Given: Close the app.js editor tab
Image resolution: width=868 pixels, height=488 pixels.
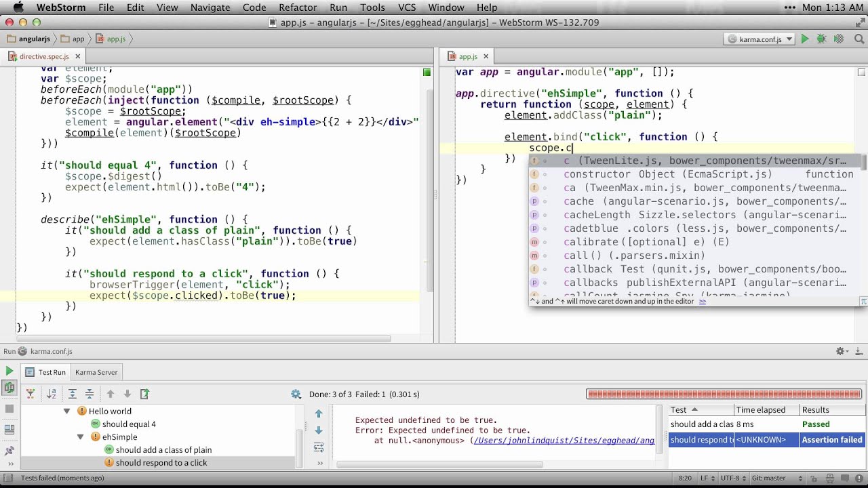Looking at the screenshot, I should coord(487,57).
